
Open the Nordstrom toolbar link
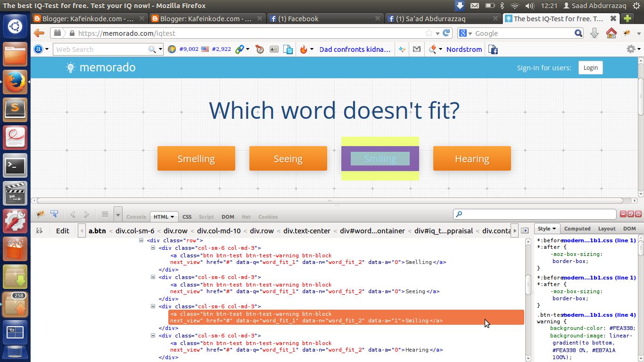tap(464, 49)
